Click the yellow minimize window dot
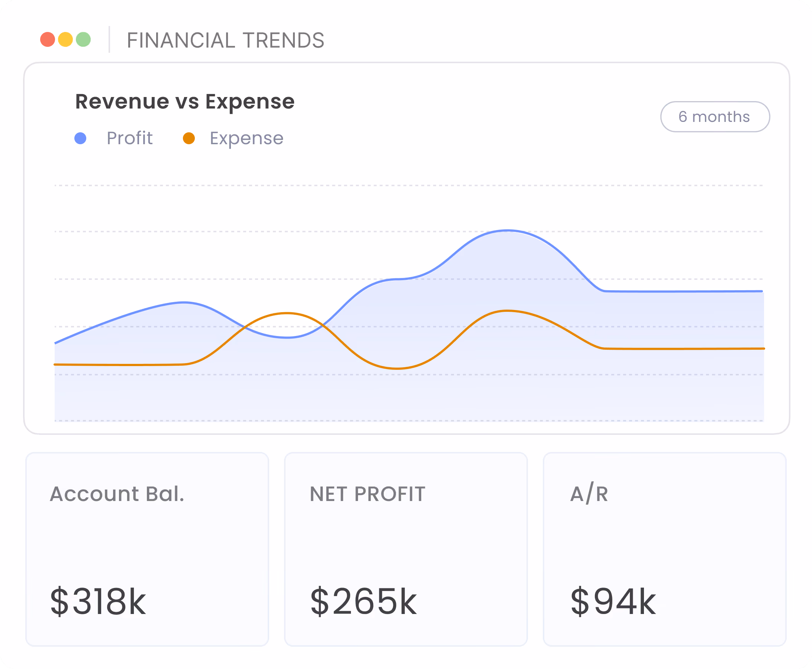This screenshot has height=669, width=812. (65, 39)
